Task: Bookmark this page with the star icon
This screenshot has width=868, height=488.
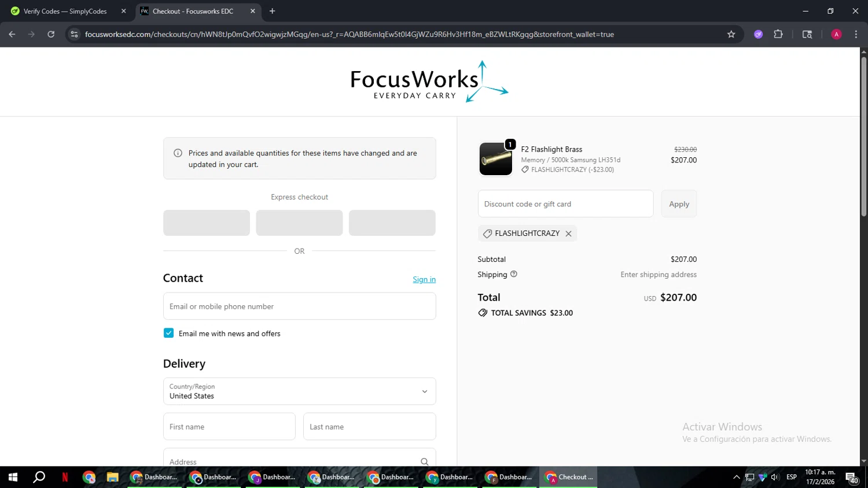Action: coord(731,34)
